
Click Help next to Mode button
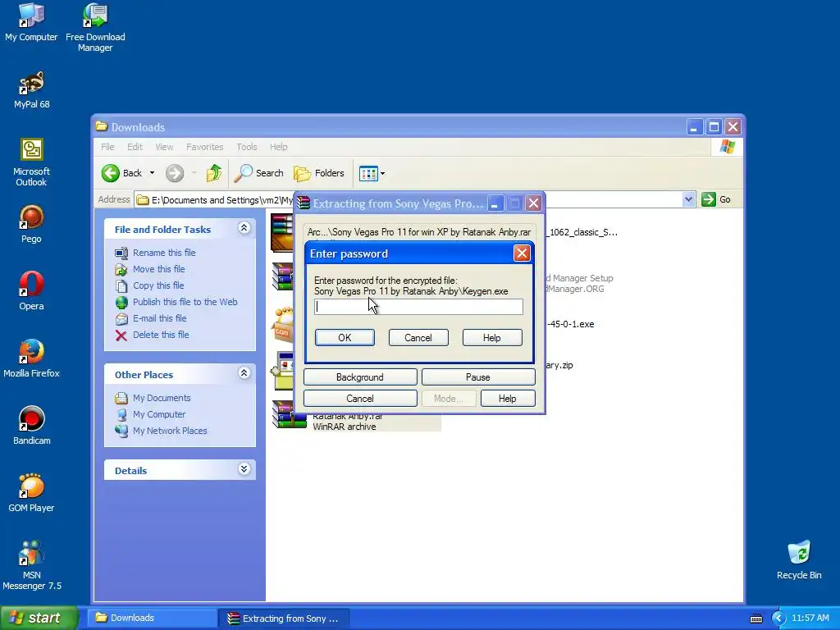click(507, 399)
